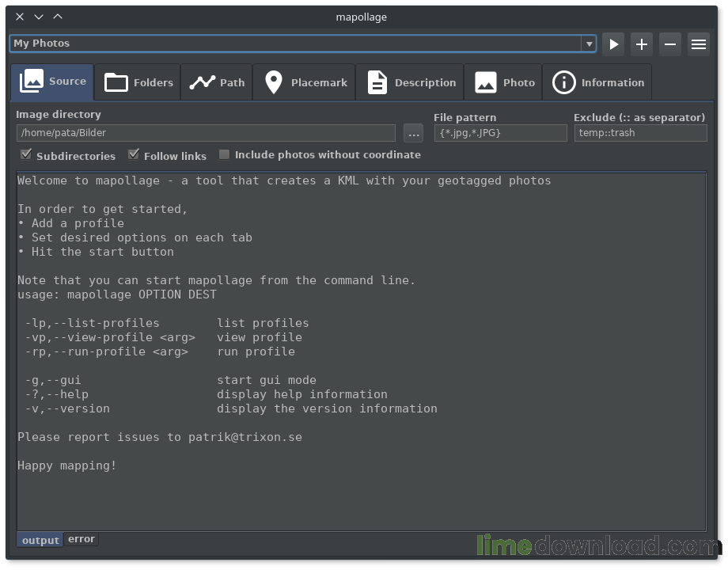Open the My Photos profile dropdown arrow
The width and height of the screenshot is (728, 570).
pyautogui.click(x=589, y=44)
